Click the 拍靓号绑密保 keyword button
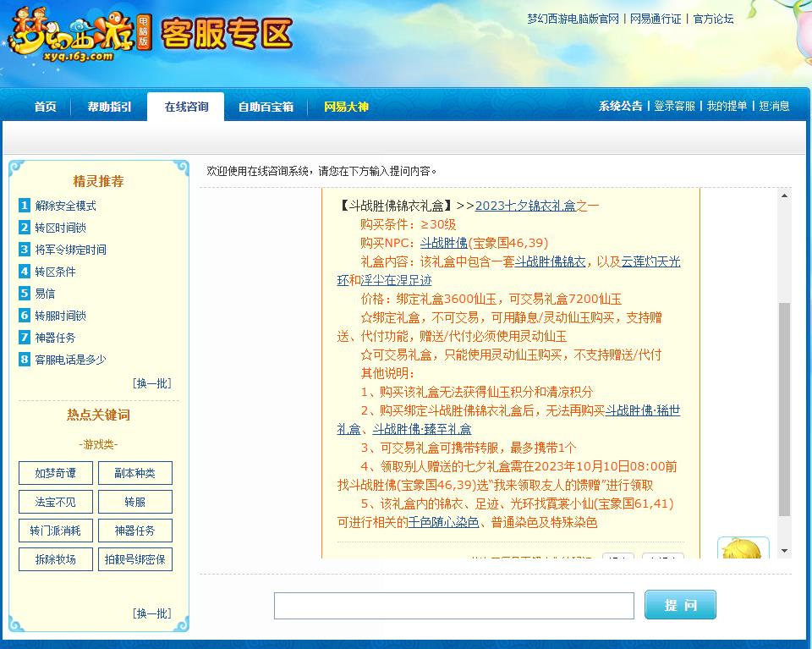This screenshot has height=649, width=812. [x=134, y=559]
